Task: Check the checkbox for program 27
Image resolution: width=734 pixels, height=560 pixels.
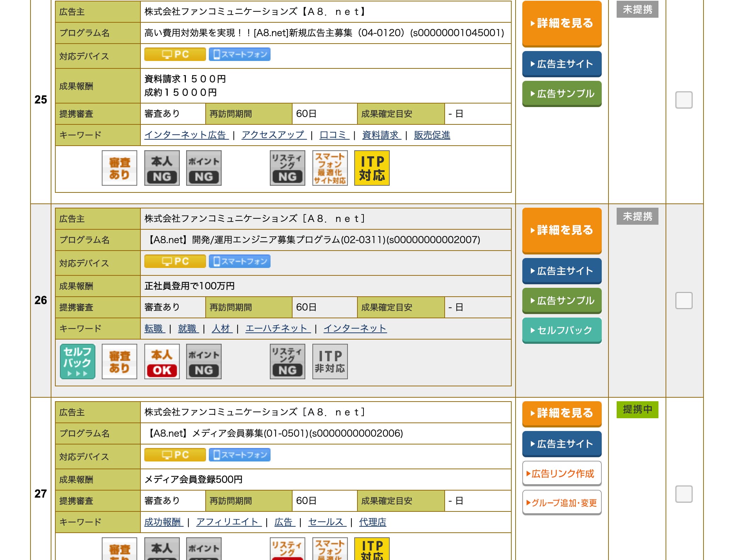Action: coord(684,494)
